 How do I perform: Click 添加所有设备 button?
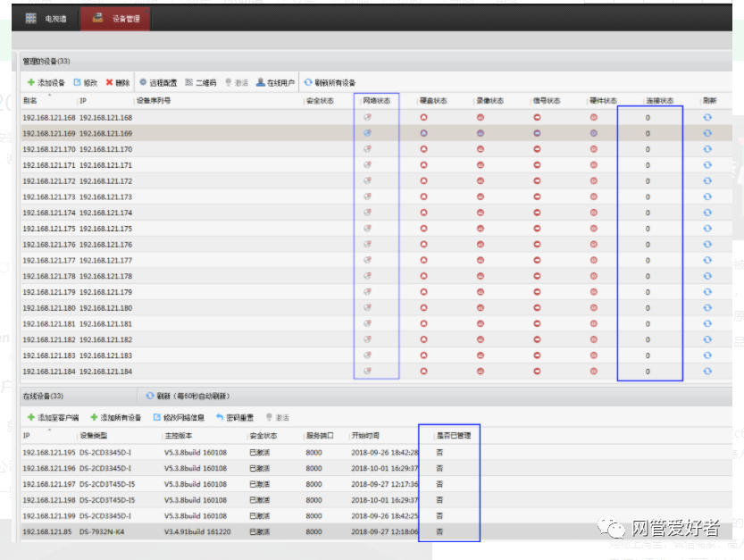[x=116, y=418]
